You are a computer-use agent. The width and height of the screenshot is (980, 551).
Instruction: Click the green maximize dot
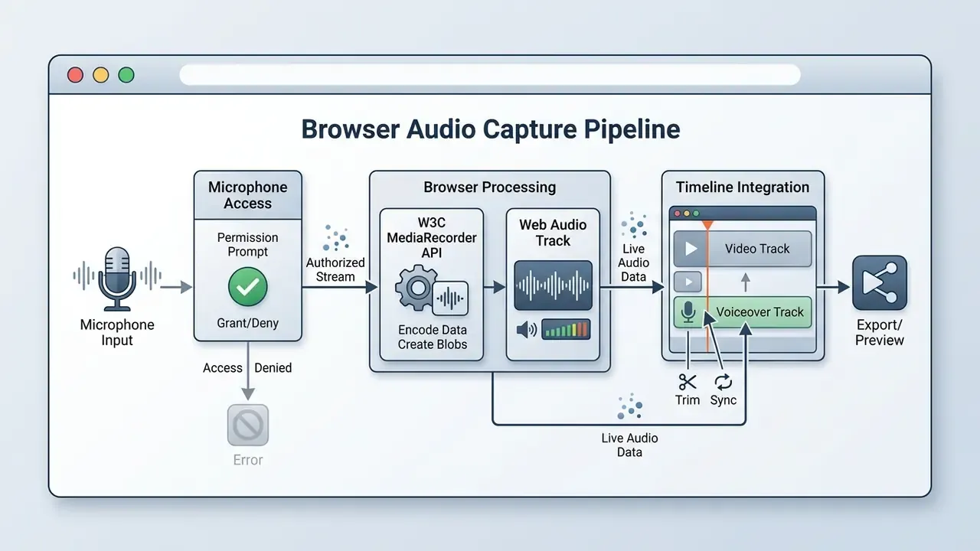126,75
